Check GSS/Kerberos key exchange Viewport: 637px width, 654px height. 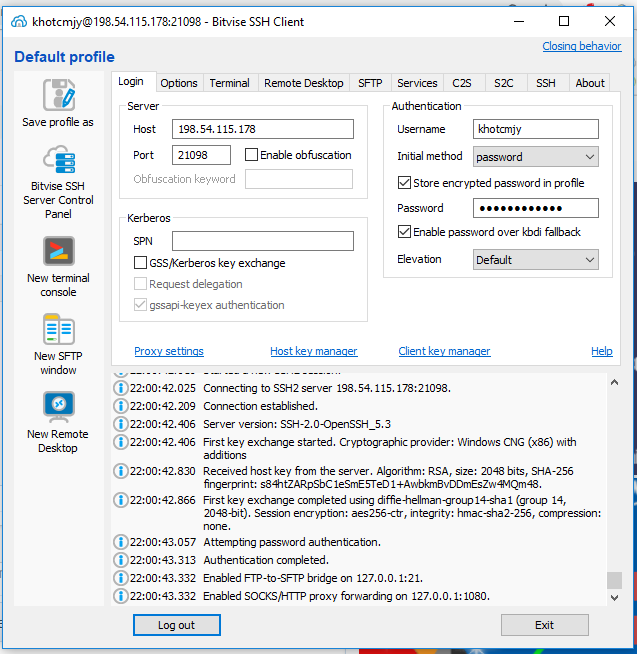(x=140, y=263)
